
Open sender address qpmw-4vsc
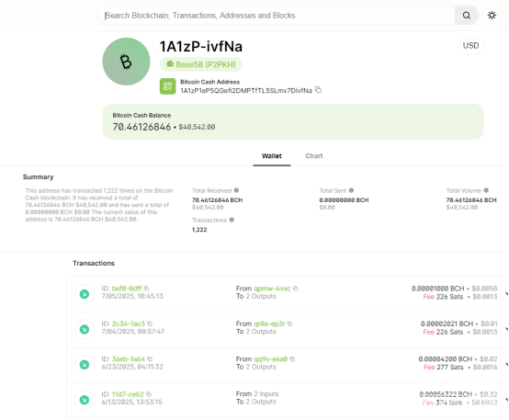coord(272,289)
